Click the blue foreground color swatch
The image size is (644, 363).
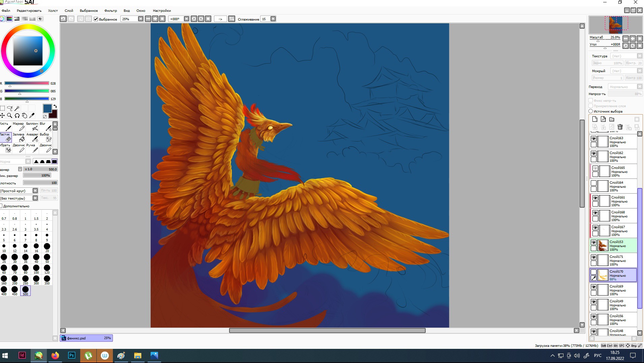coord(47,108)
